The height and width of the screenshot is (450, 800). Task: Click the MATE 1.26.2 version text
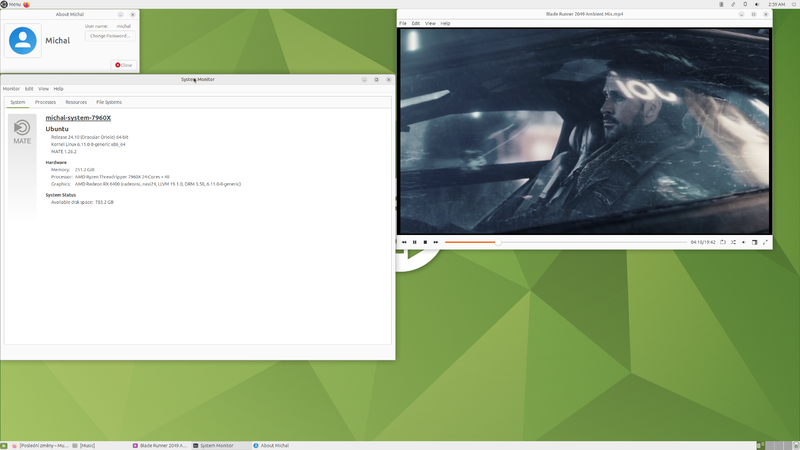click(64, 152)
